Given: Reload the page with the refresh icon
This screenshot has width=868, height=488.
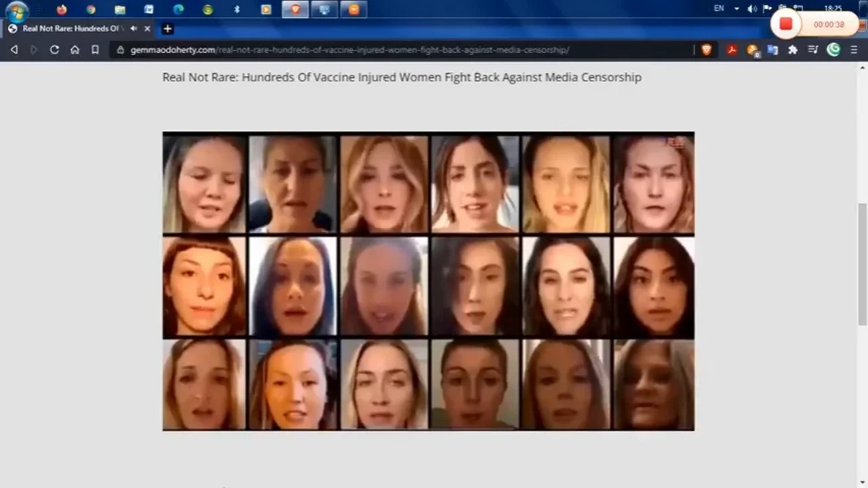Looking at the screenshot, I should pos(54,49).
